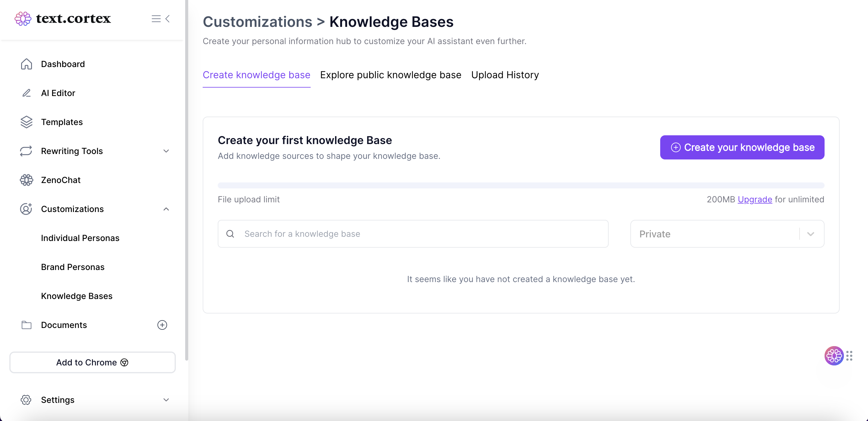Screen dimensions: 868x421
Task: Open the Private visibility dropdown
Action: [x=727, y=234]
